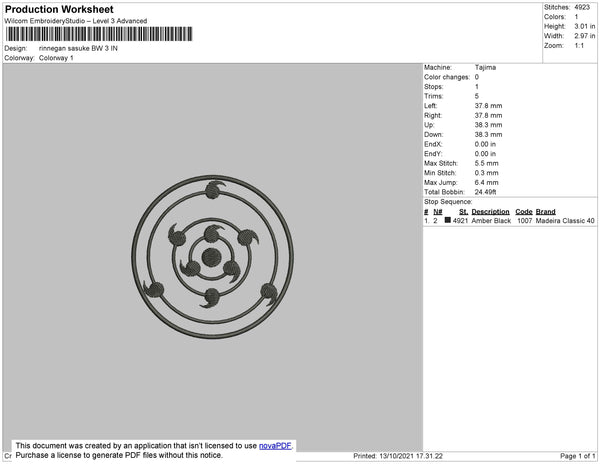Click 'Amber Black' thread description
The height and width of the screenshot is (464, 600).
click(x=491, y=221)
